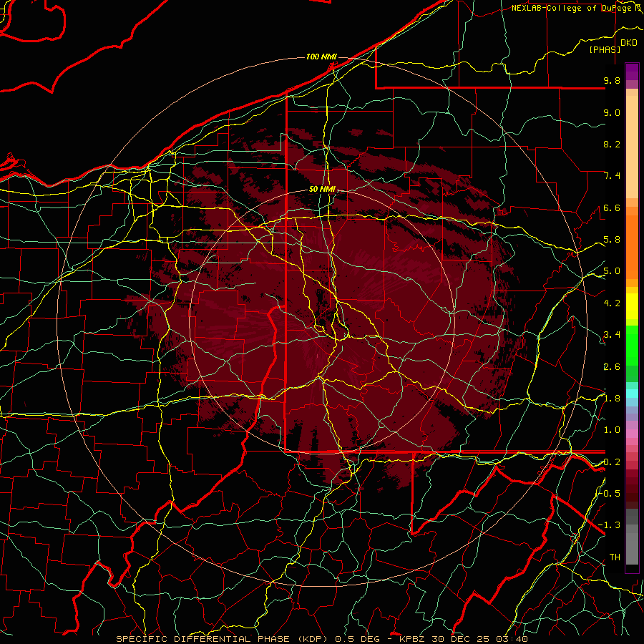
Task: Click the 50 NMI range ring label
Action: click(x=323, y=190)
